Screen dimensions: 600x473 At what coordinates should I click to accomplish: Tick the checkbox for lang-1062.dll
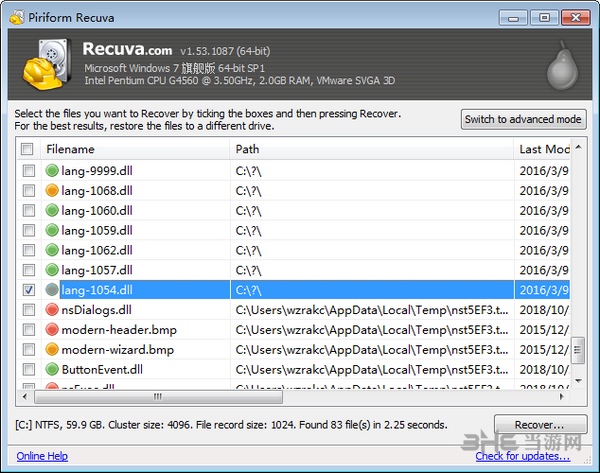29,250
